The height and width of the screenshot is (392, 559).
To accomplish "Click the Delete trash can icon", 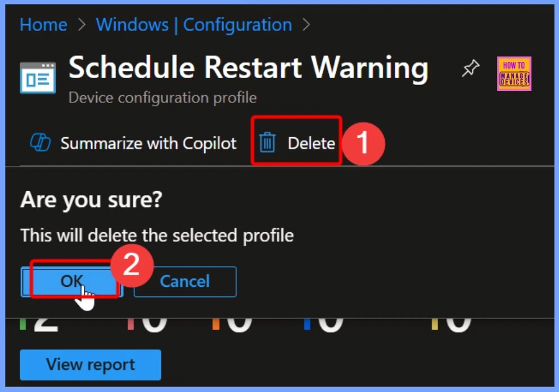I will tap(267, 143).
